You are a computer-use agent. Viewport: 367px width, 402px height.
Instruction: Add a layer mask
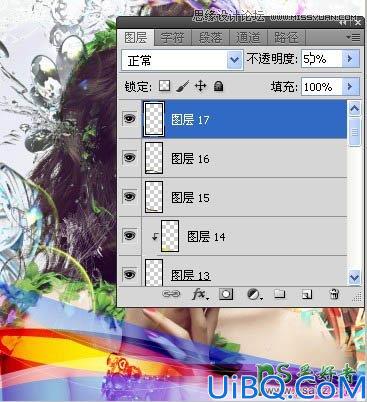(226, 294)
